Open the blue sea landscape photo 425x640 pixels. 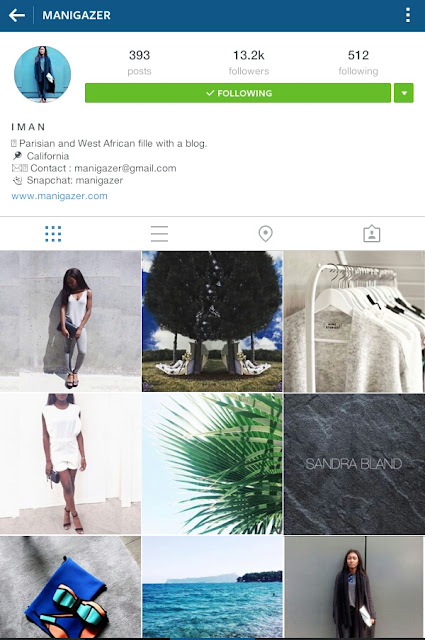point(212,588)
